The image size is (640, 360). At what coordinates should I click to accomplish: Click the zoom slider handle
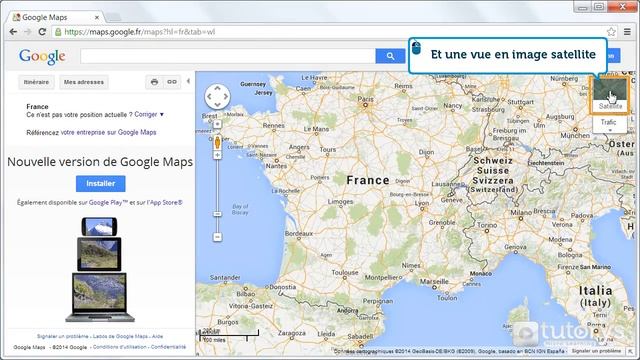click(x=217, y=214)
